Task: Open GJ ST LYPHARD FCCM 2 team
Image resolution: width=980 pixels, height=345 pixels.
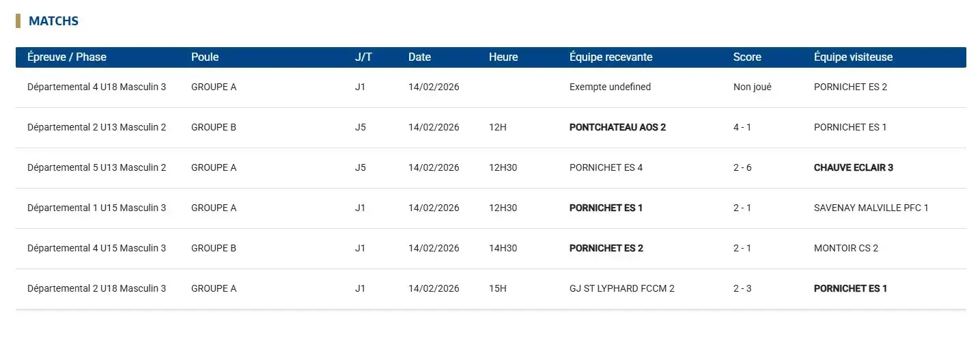Action: tap(621, 289)
